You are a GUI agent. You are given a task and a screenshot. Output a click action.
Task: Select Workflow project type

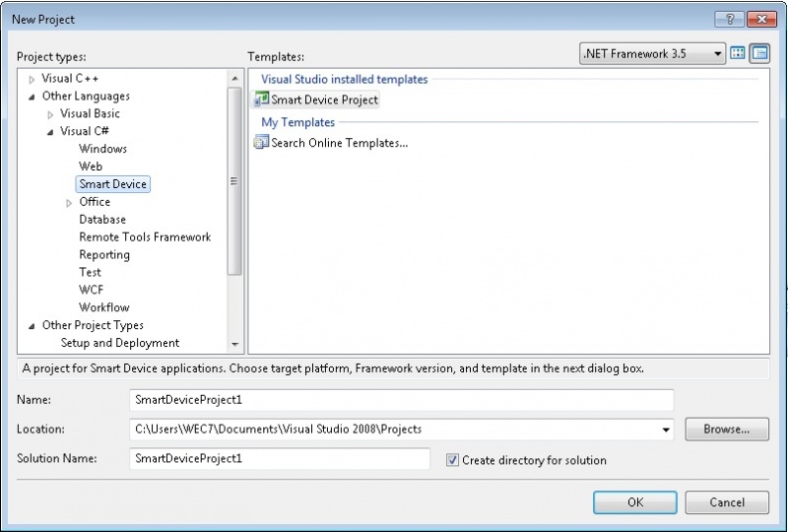click(x=104, y=307)
